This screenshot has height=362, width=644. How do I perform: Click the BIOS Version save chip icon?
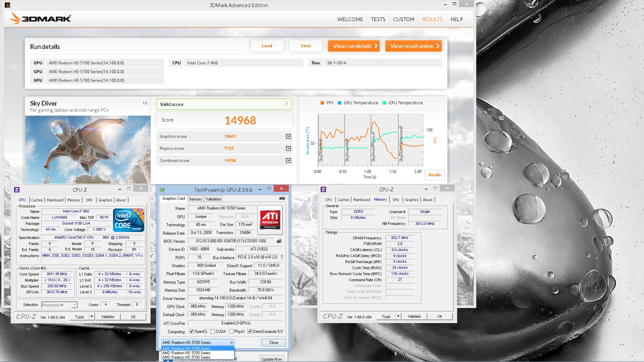(x=279, y=241)
